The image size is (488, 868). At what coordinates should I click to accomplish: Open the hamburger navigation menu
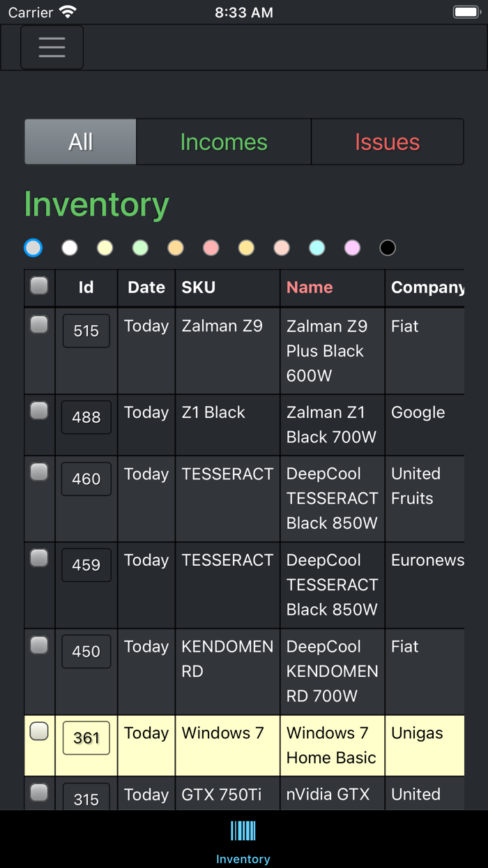52,47
